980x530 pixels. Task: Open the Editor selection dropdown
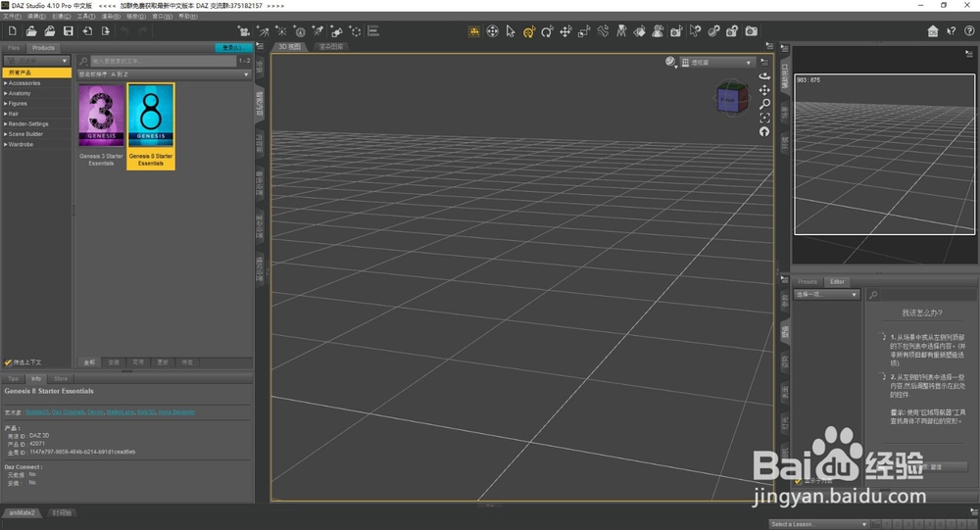coord(827,294)
